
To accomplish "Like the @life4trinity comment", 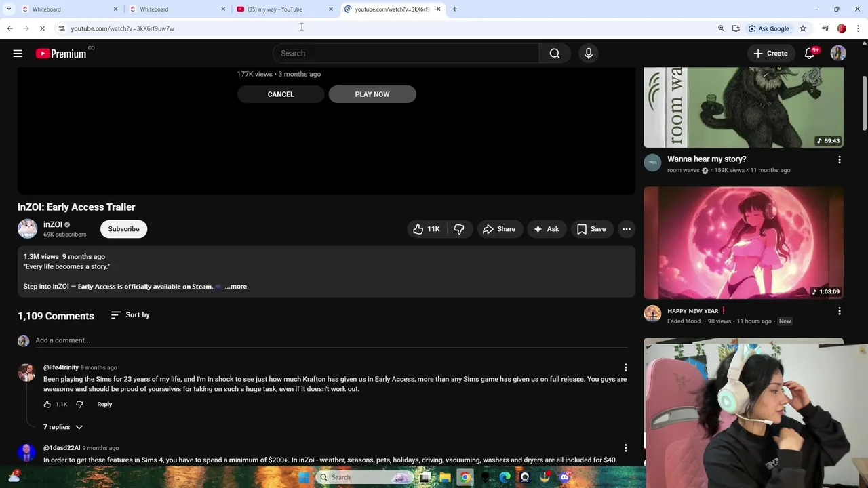I will 47,405.
